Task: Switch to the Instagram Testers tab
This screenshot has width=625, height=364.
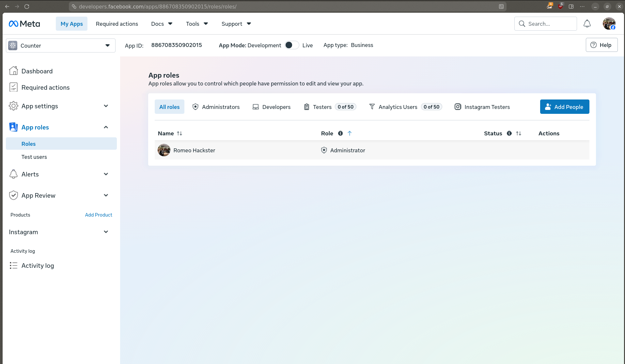Action: [x=482, y=107]
